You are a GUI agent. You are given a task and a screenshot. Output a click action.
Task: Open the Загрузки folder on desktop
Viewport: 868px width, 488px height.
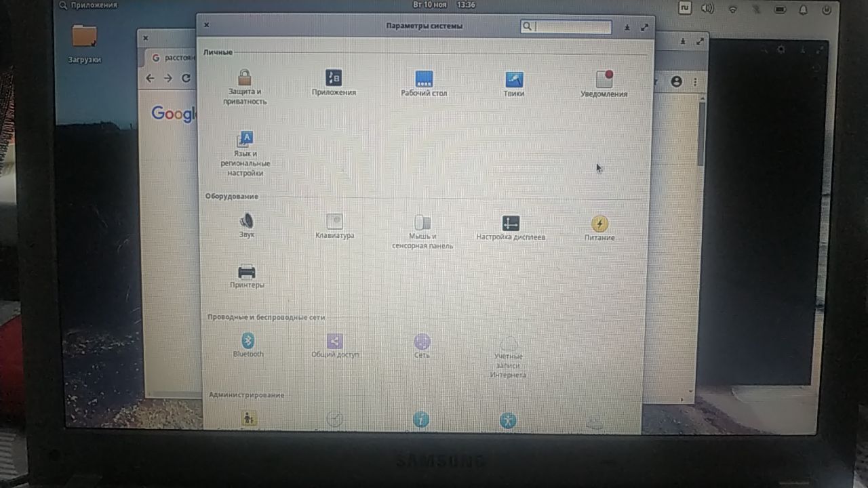84,43
